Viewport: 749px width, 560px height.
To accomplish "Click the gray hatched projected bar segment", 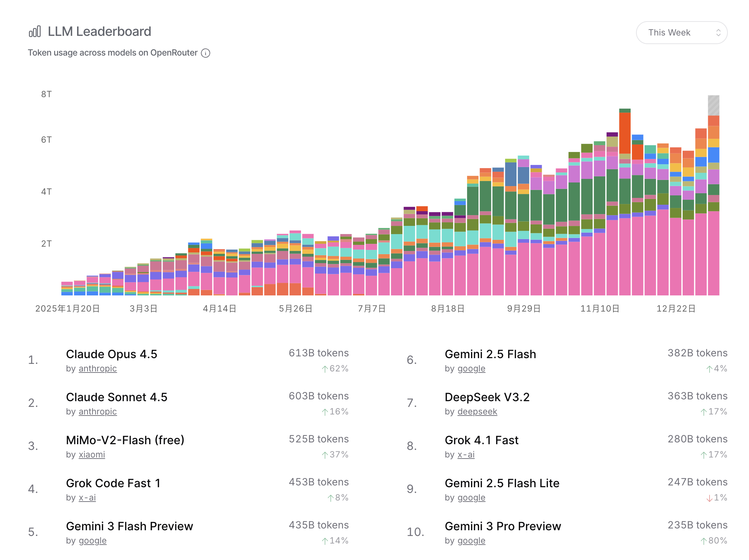I will pos(713,105).
